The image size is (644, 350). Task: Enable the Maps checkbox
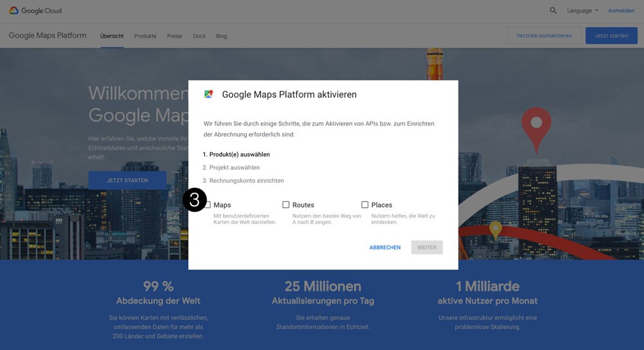pos(208,205)
